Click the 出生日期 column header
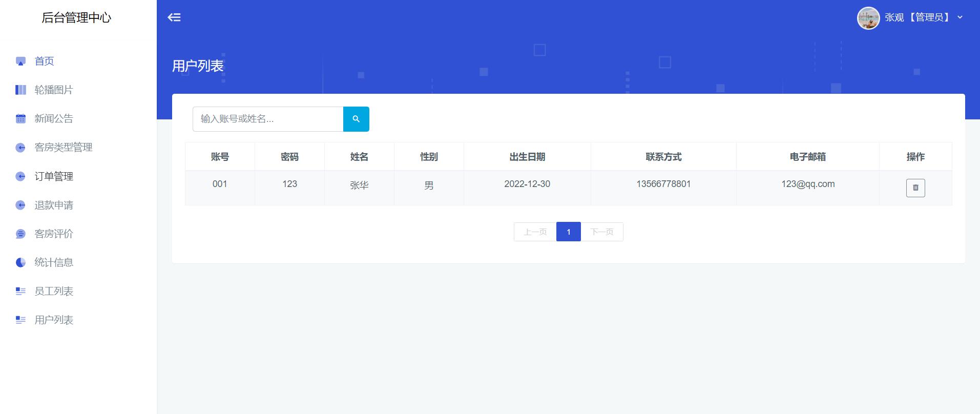980x414 pixels. click(527, 157)
